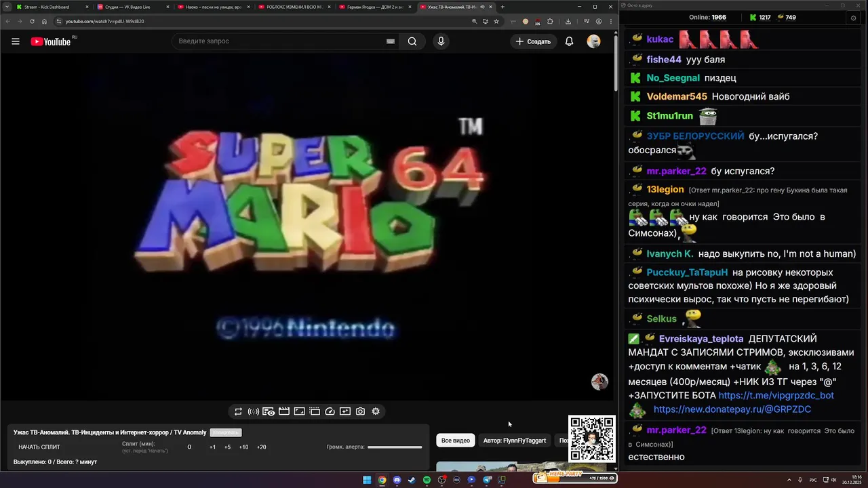Open the YouTube account avatar menu
The image size is (868, 488).
click(594, 41)
